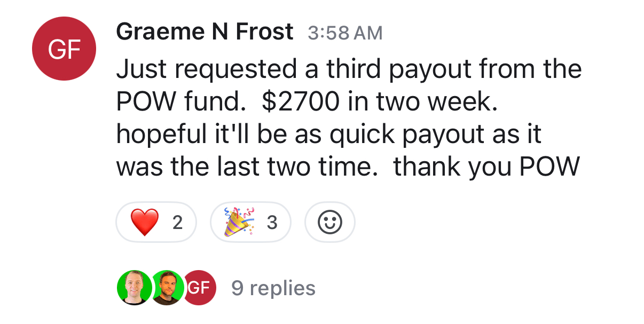Toggle the red heart reaction
Screen dimensions: 644x324
click(156, 222)
